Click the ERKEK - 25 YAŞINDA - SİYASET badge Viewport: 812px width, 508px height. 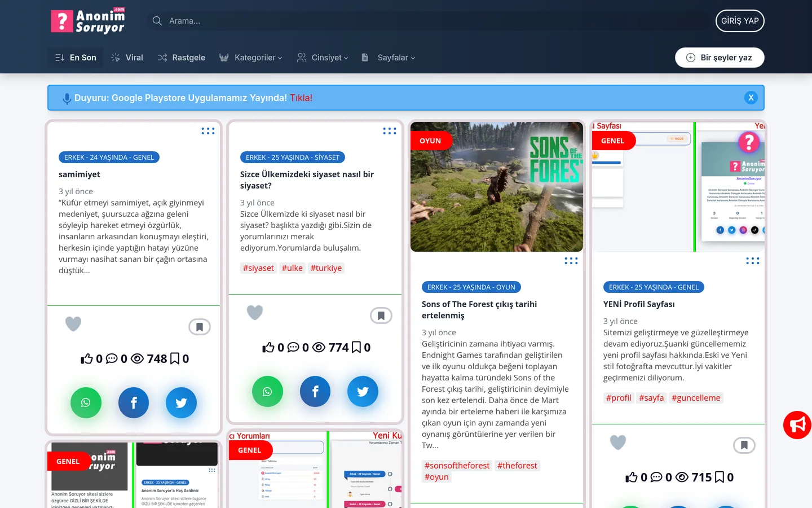coord(293,157)
